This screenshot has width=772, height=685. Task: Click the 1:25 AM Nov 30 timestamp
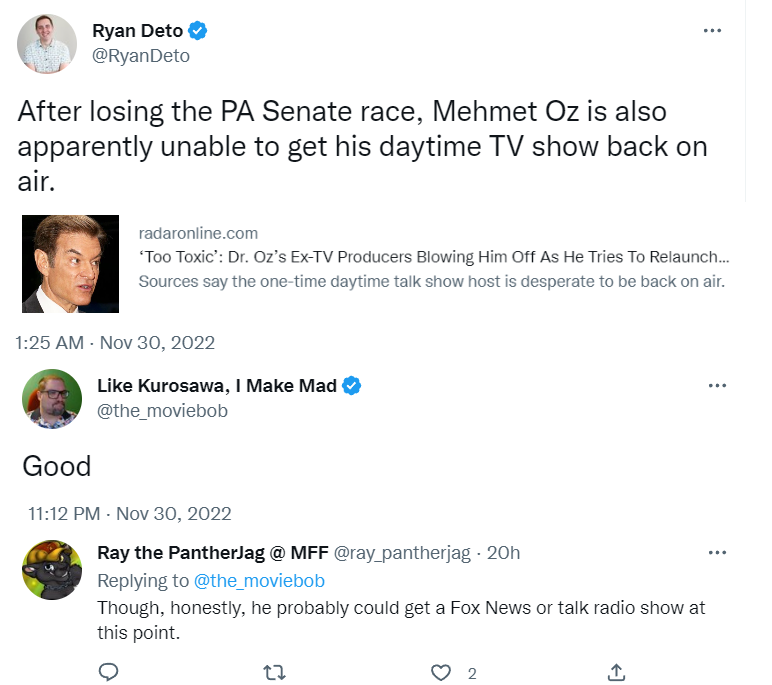tap(115, 343)
